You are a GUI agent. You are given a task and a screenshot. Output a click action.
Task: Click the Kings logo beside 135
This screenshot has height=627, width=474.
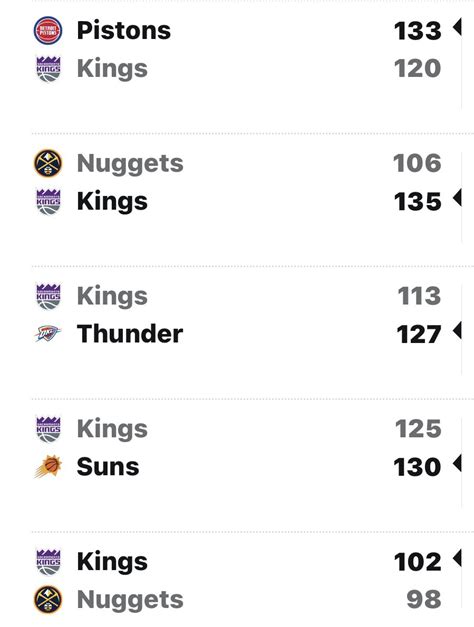pos(48,202)
